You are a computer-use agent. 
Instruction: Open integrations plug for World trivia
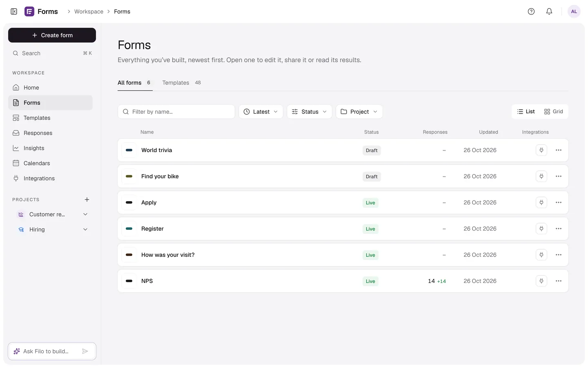pyautogui.click(x=541, y=150)
